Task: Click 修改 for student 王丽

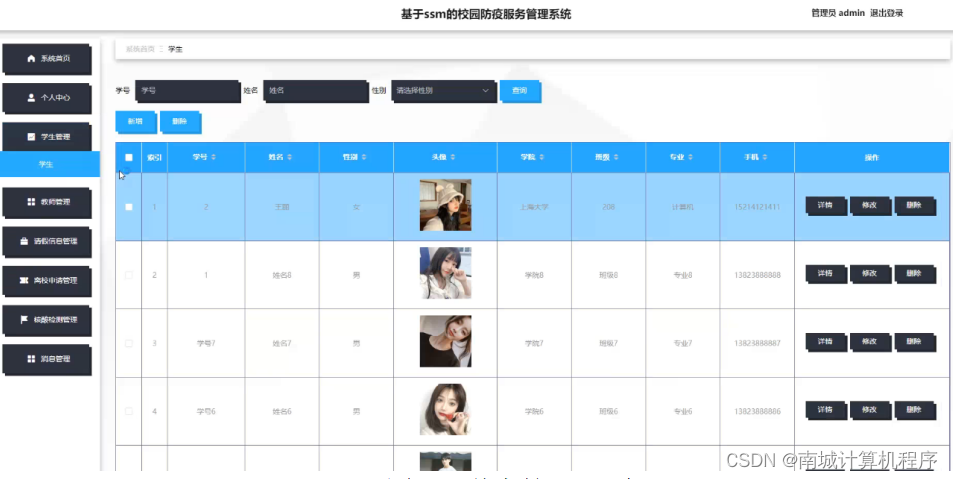Action: coord(870,205)
